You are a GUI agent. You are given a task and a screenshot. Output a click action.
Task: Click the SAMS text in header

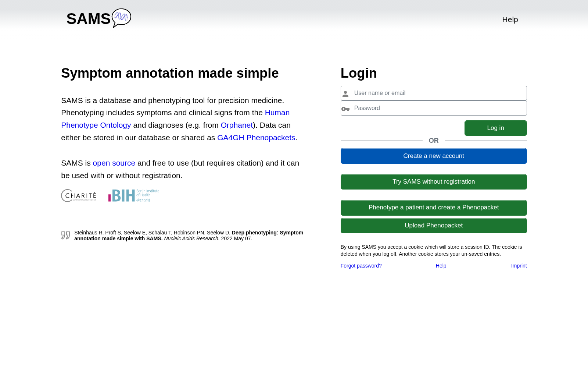coord(89,19)
